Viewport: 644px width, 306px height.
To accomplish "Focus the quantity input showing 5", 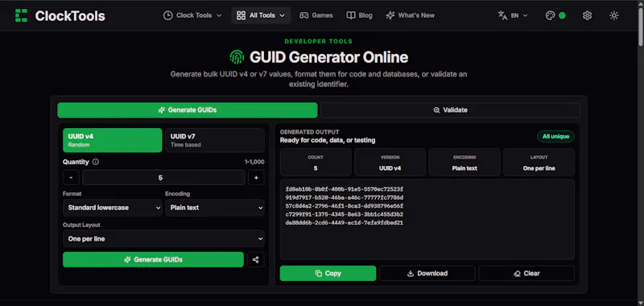I will (x=163, y=177).
